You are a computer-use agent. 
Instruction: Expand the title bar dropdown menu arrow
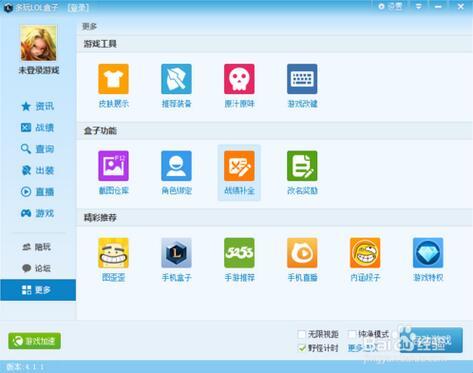tap(419, 6)
